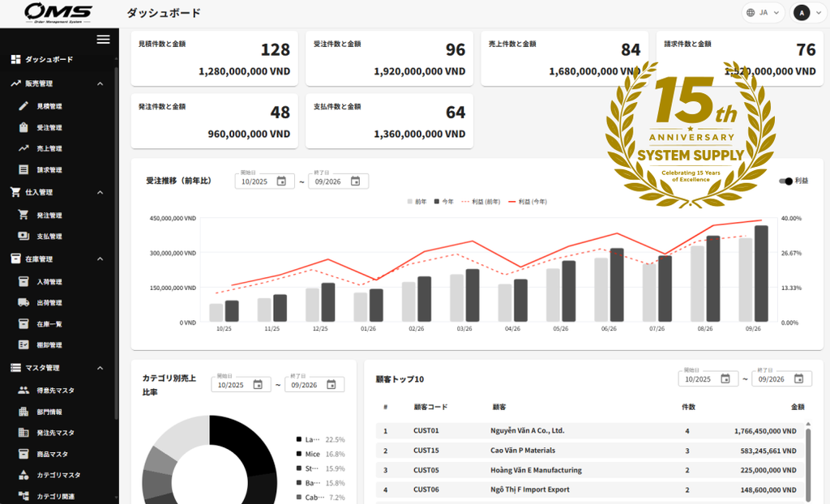Open the JA language dropdown
Screen dimensions: 830x504
[764, 13]
